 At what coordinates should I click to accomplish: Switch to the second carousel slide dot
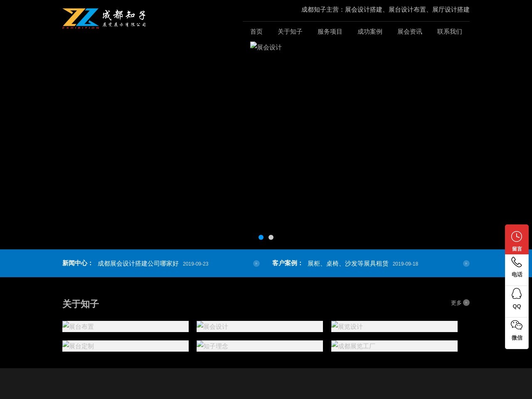pyautogui.click(x=271, y=237)
